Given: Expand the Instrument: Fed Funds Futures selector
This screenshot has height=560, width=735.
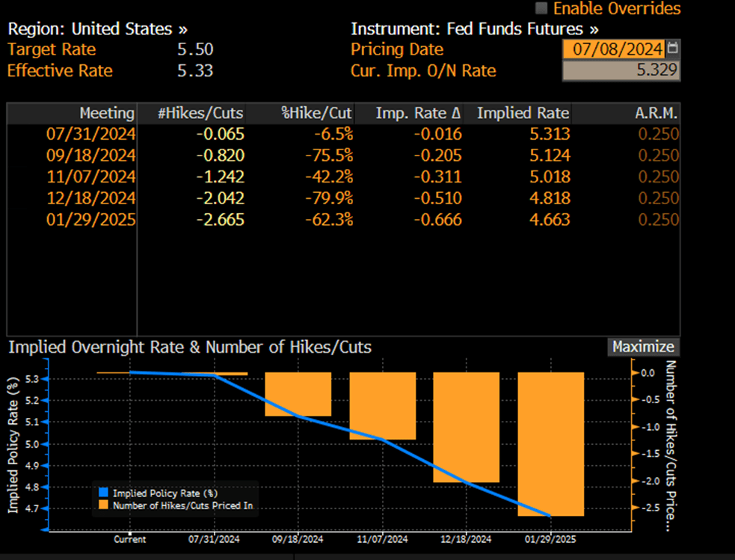Looking at the screenshot, I should coord(474,29).
